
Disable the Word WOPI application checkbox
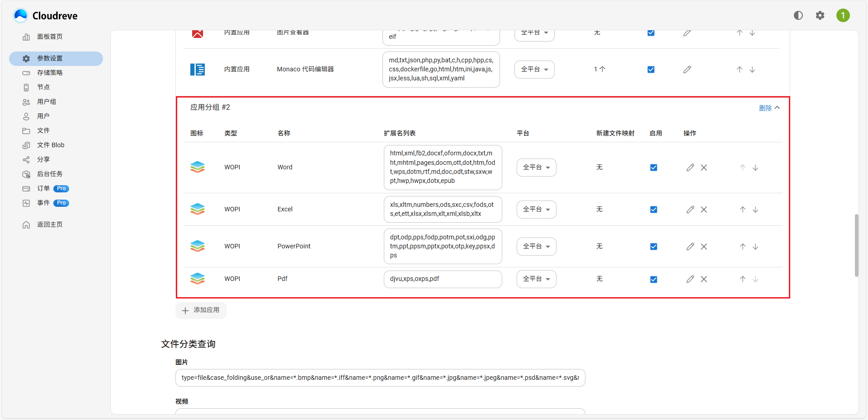pyautogui.click(x=654, y=167)
